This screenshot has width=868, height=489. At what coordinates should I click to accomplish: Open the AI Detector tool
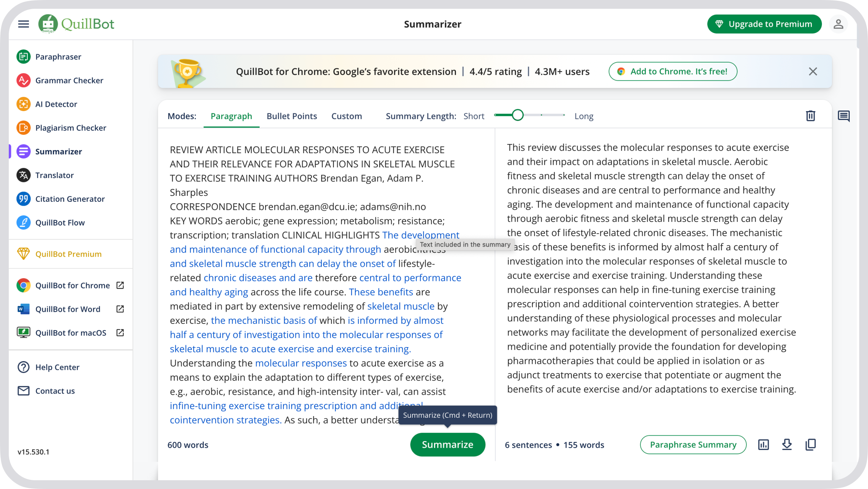pyautogui.click(x=56, y=104)
